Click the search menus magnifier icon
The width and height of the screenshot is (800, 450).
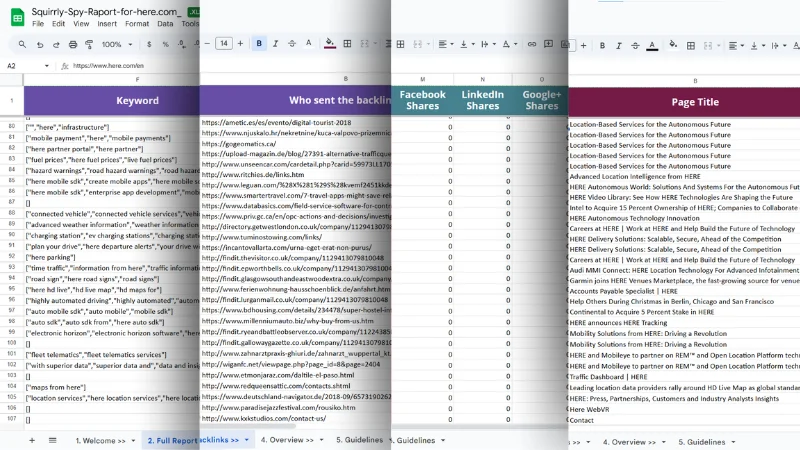coord(22,44)
